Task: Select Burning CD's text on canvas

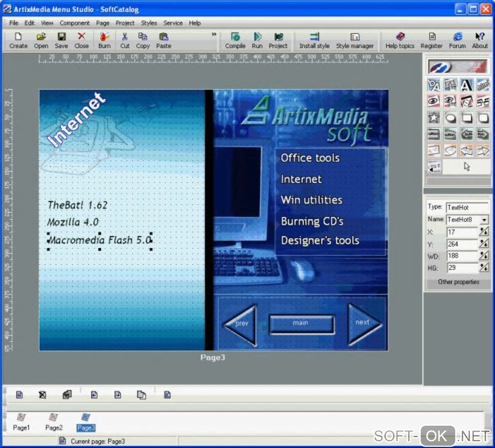Action: point(312,222)
